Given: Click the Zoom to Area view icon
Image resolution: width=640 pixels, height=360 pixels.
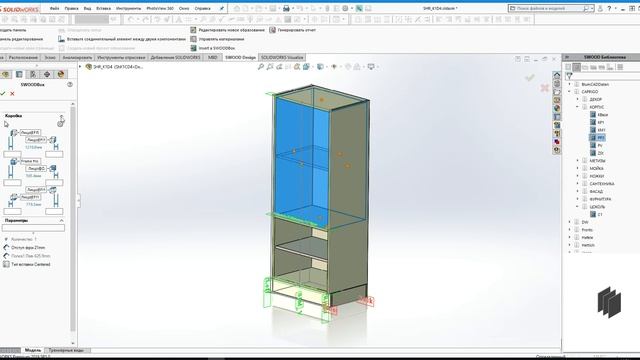Looking at the screenshot, I should [270, 67].
